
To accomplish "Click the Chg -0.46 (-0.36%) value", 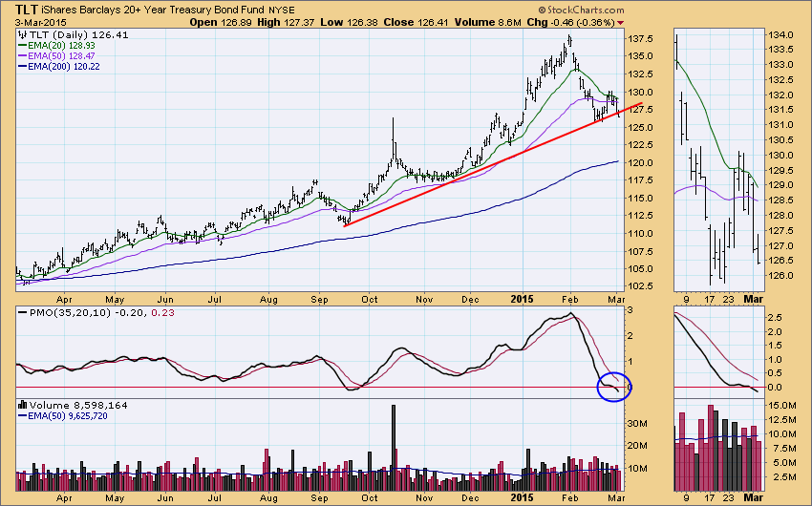I will point(570,22).
